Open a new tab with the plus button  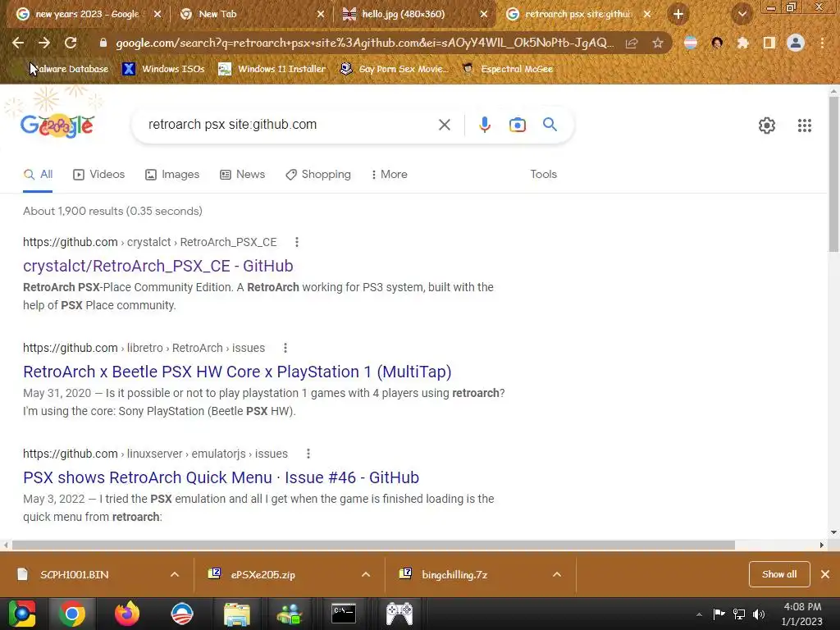coord(678,14)
